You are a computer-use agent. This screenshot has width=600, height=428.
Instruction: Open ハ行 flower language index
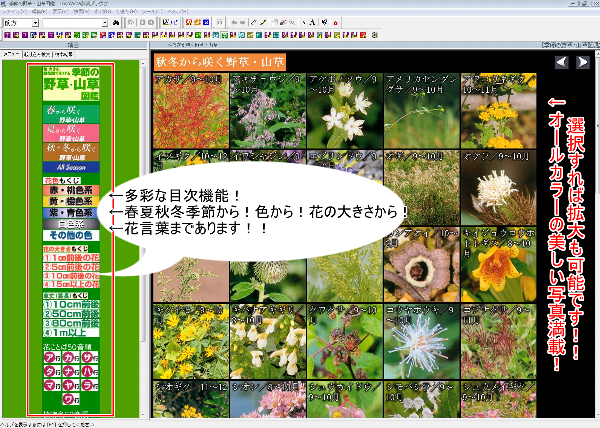[90, 371]
